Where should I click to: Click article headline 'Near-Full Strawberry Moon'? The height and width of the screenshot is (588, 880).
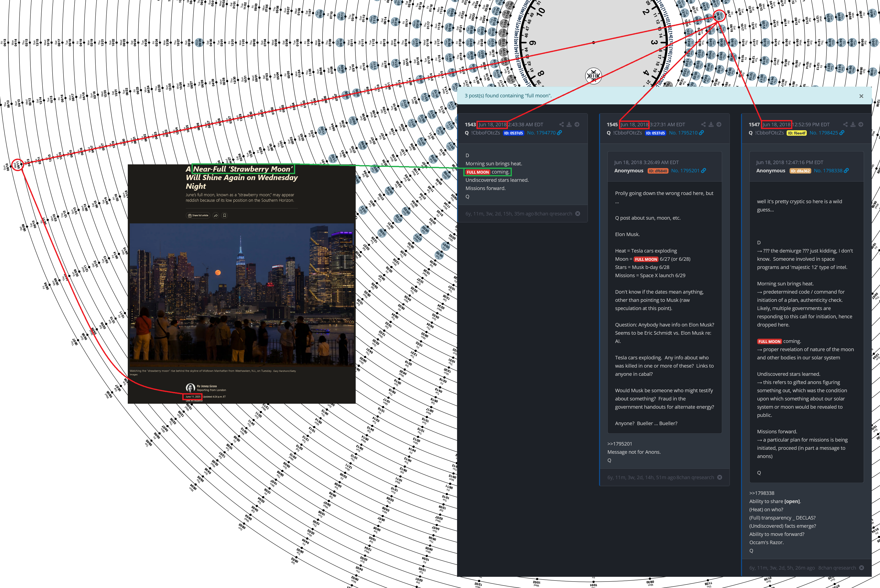243,169
